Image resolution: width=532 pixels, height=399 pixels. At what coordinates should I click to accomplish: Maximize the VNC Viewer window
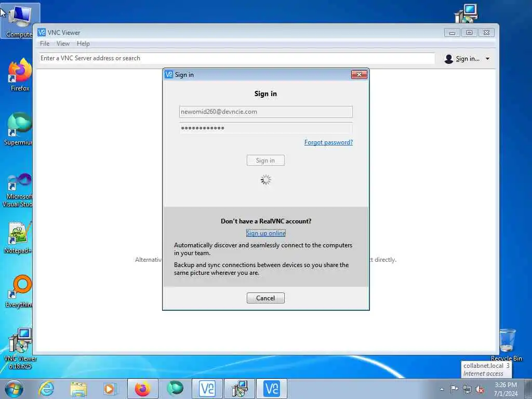[469, 33]
